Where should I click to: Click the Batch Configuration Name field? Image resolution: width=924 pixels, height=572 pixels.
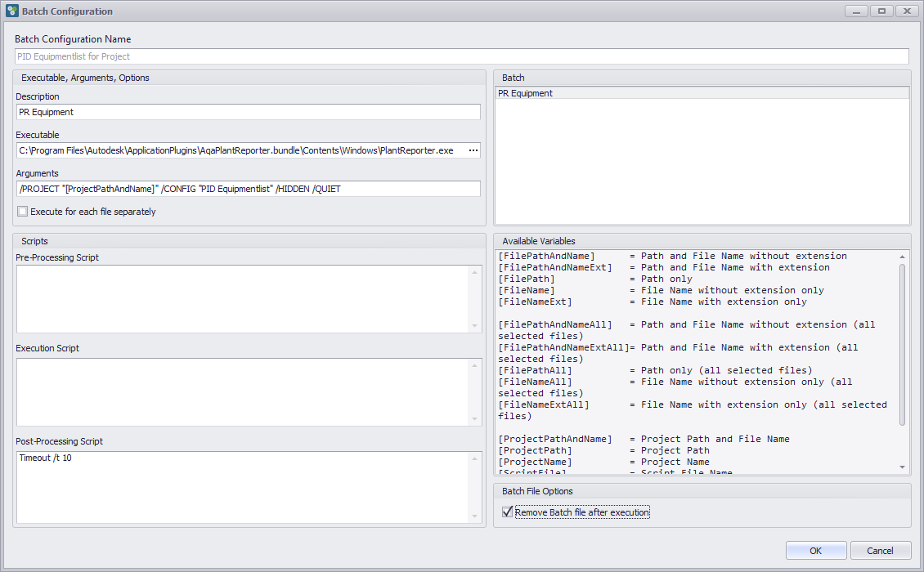pos(461,56)
